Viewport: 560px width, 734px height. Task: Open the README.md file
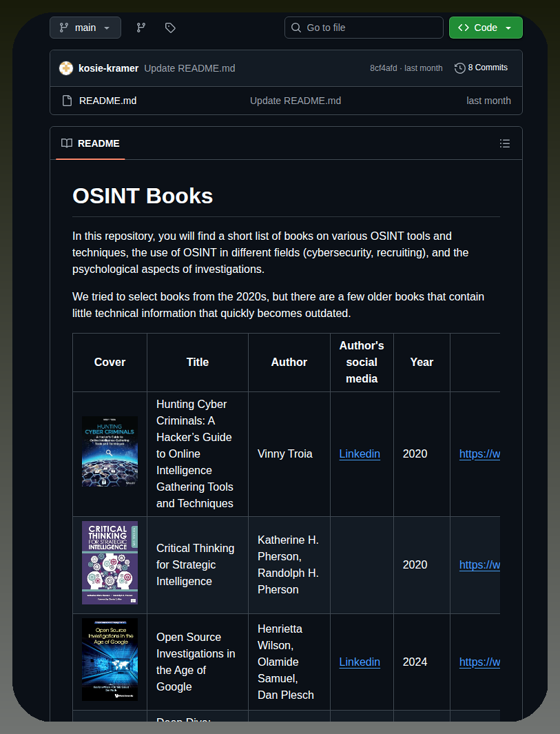(x=108, y=101)
